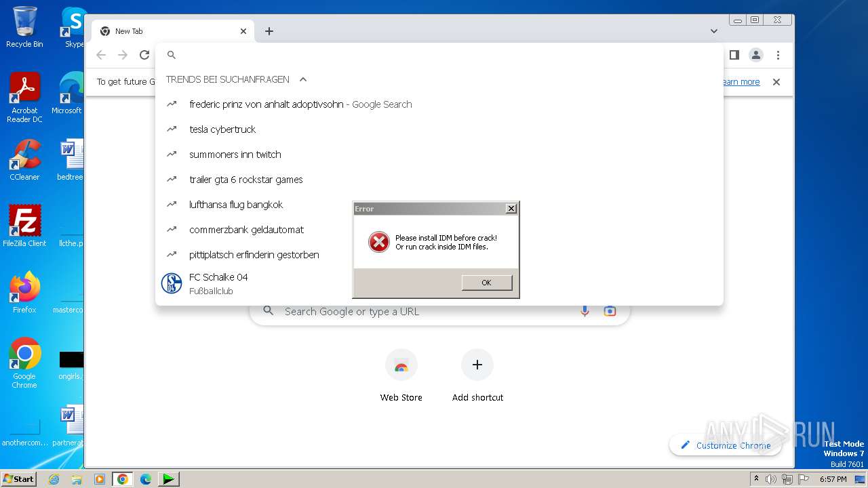Select suggestion summoners inn twitch
The image size is (868, 488).
(439, 155)
